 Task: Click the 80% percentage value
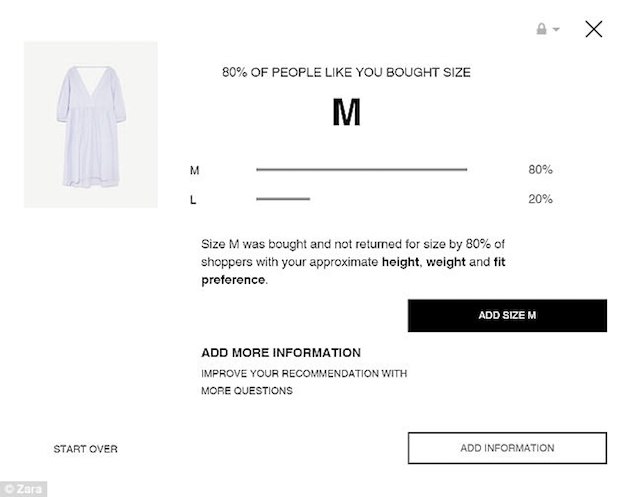[540, 169]
